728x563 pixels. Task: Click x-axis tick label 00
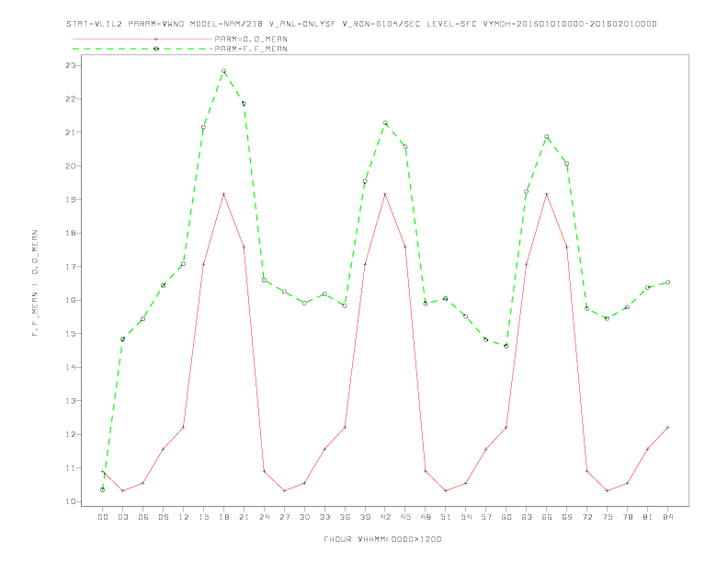point(103,517)
